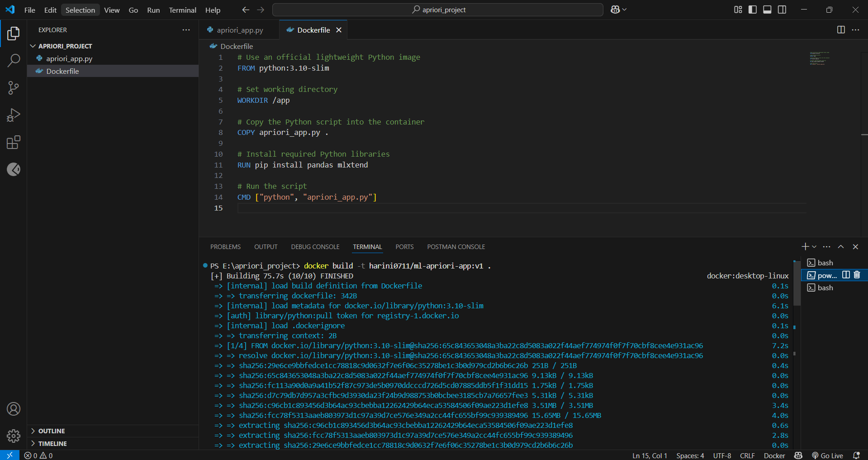Click Ln 15, Col 1 in status bar
This screenshot has width=868, height=460.
(650, 455)
